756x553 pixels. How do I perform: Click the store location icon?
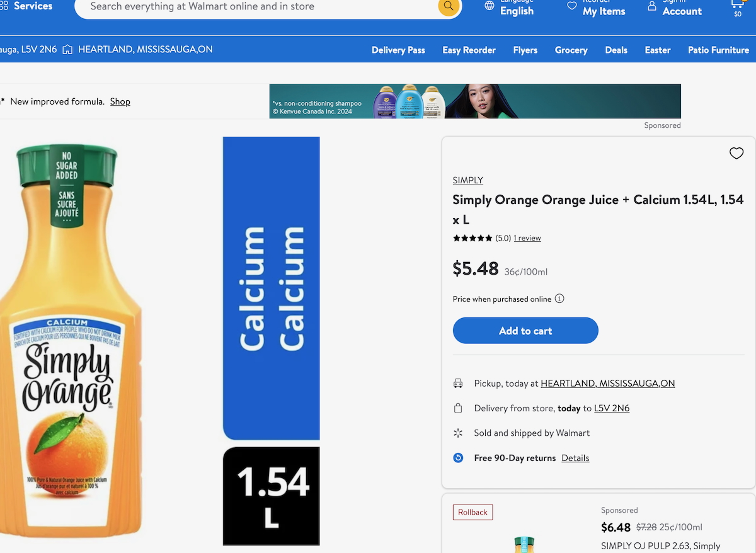(x=67, y=49)
